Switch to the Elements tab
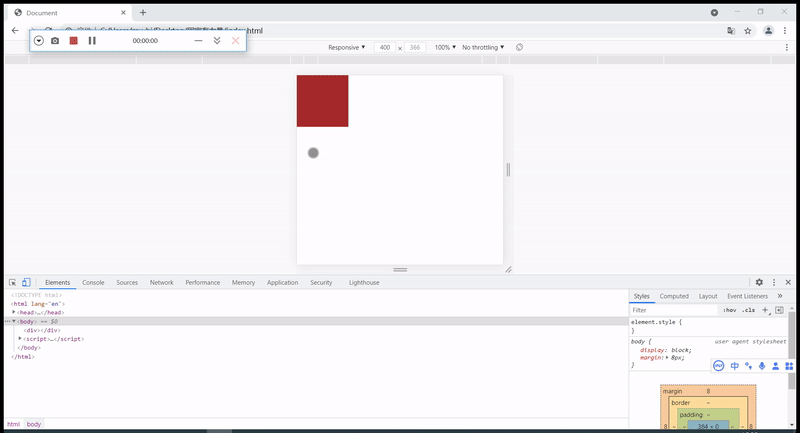The image size is (800, 433). pos(58,283)
